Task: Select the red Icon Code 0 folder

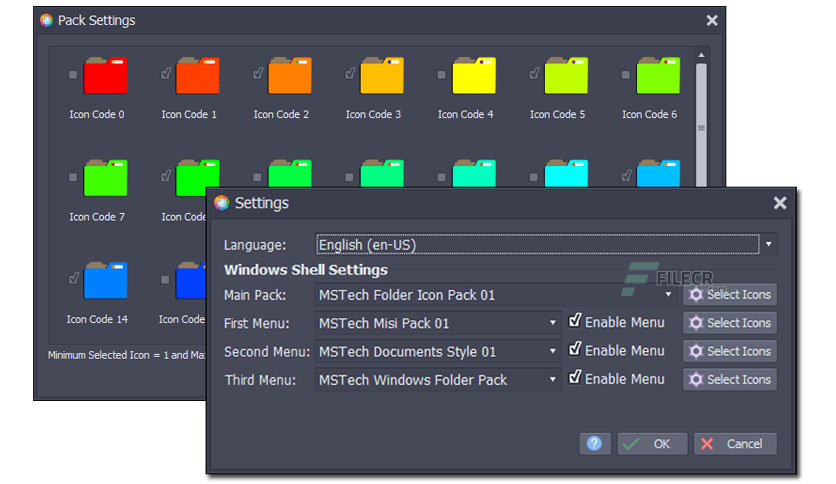Action: pyautogui.click(x=106, y=75)
